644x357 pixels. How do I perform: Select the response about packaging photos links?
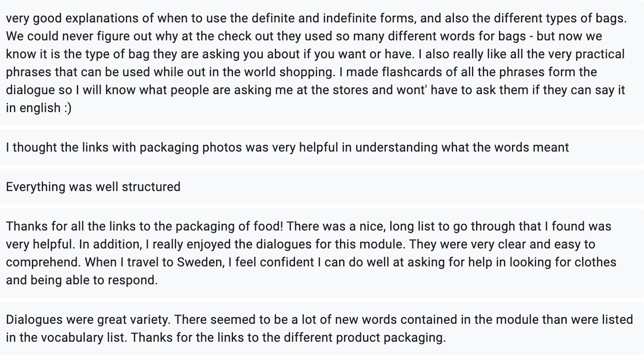click(322, 147)
